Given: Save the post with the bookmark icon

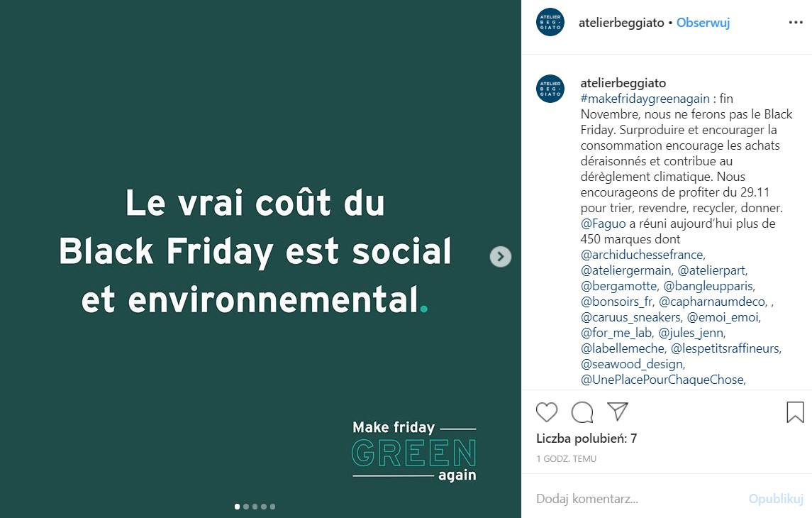Looking at the screenshot, I should pos(795,412).
